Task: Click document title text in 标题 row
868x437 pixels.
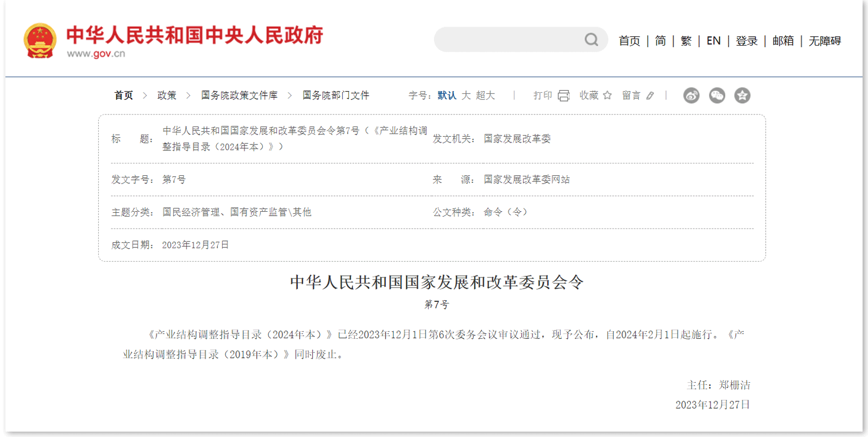Action: click(x=295, y=138)
